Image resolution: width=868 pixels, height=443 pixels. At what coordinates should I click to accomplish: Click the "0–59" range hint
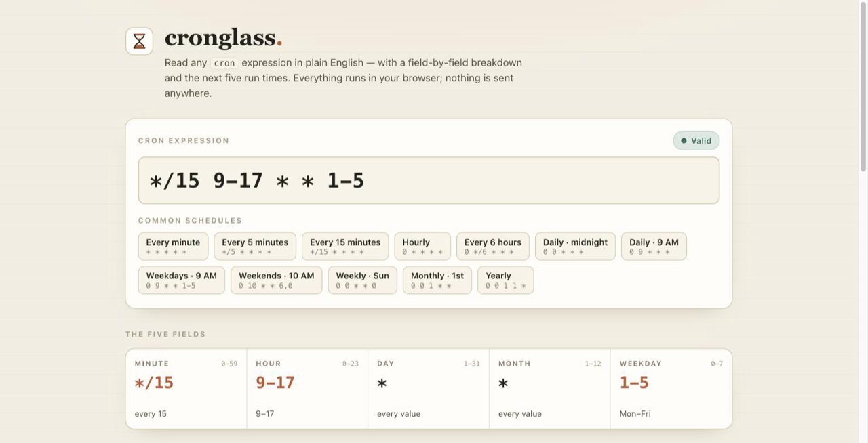point(229,364)
